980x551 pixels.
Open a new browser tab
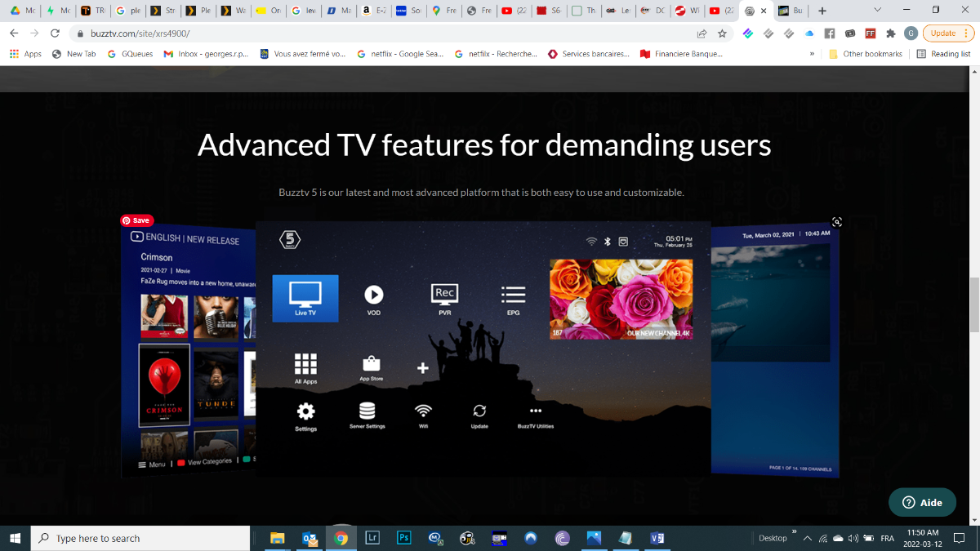822,11
